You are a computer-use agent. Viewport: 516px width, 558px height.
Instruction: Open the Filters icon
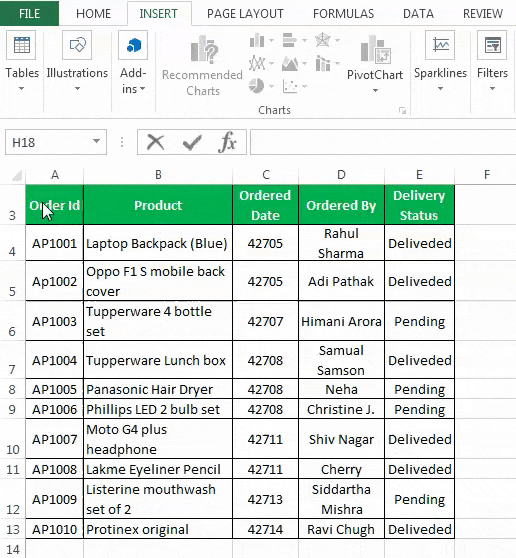click(x=492, y=45)
